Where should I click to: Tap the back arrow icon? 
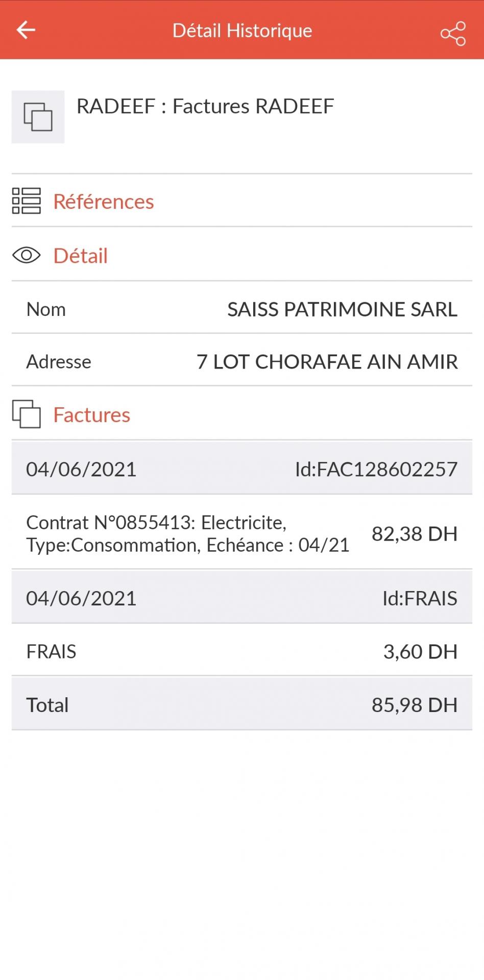[26, 30]
